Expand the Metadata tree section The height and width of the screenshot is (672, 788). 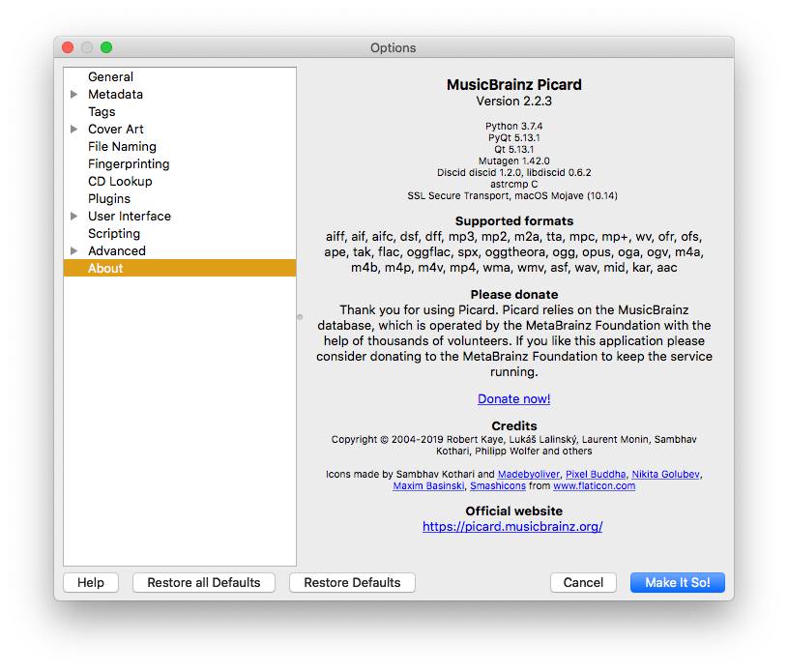coord(73,94)
